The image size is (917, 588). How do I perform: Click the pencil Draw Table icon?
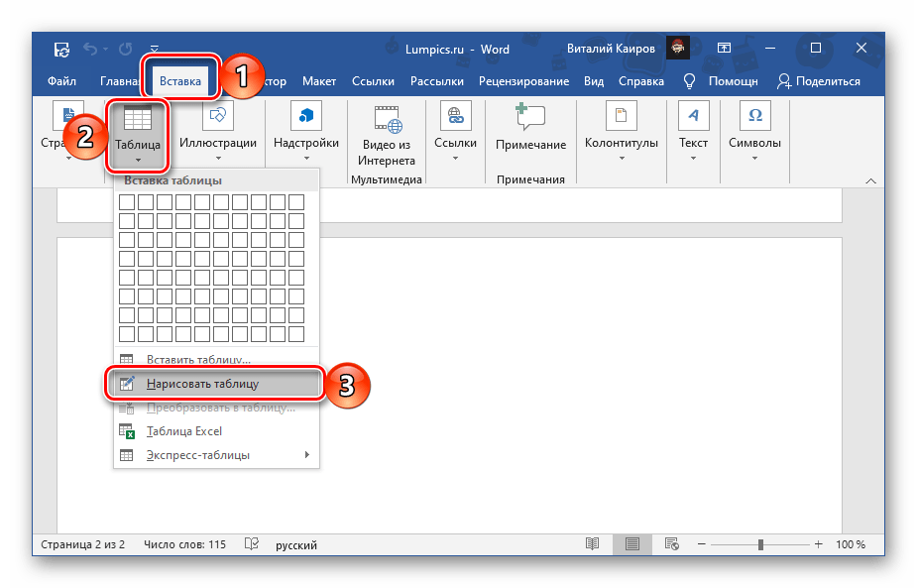pyautogui.click(x=127, y=384)
